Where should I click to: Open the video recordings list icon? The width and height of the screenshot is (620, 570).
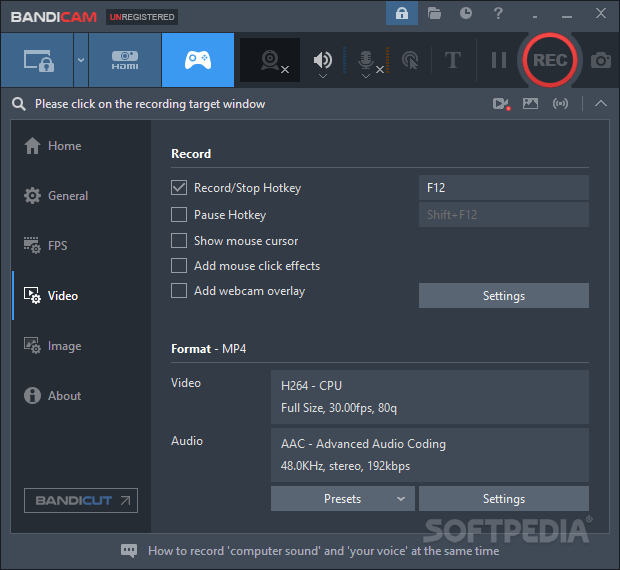click(501, 104)
